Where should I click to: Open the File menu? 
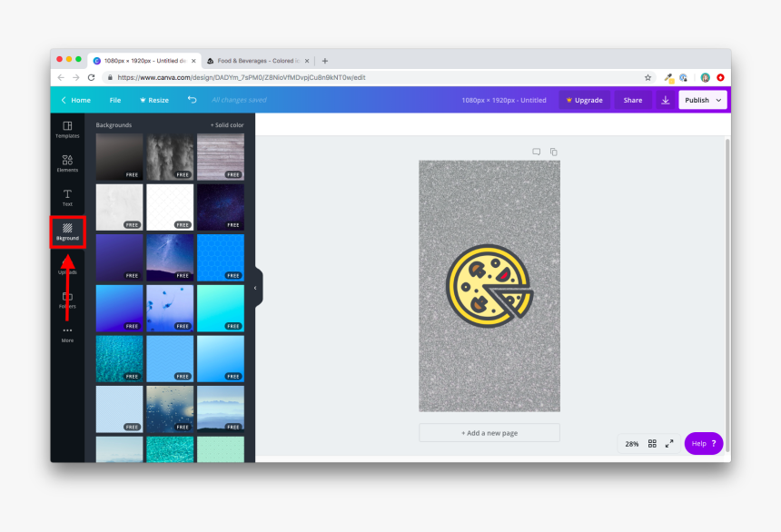pyautogui.click(x=115, y=100)
